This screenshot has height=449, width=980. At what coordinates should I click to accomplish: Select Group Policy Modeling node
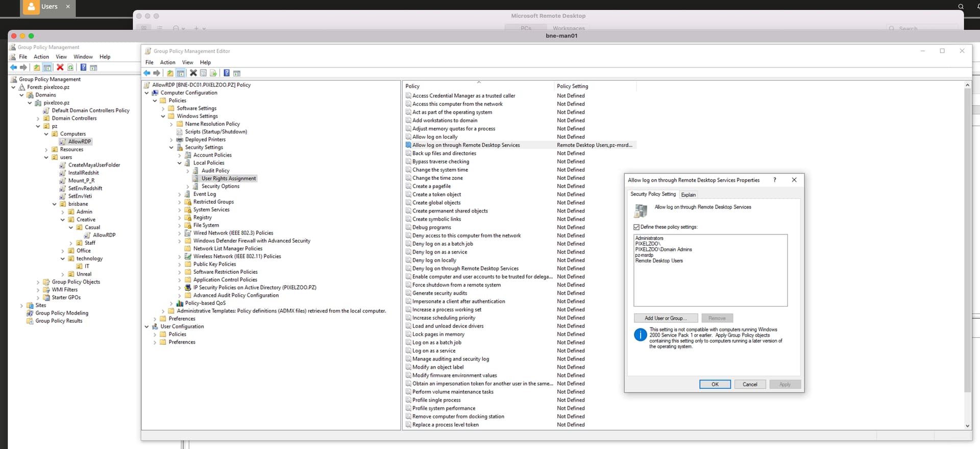(x=62, y=313)
